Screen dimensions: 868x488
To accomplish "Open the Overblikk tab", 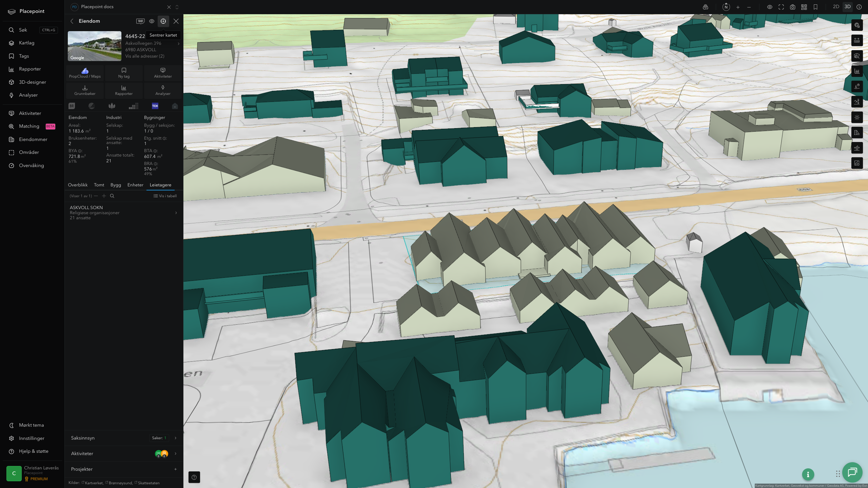I will click(x=78, y=185).
